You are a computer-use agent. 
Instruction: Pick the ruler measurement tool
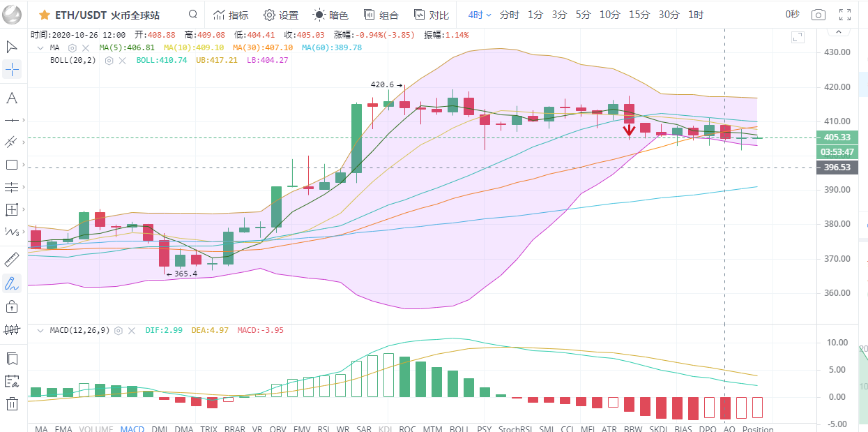[12, 260]
